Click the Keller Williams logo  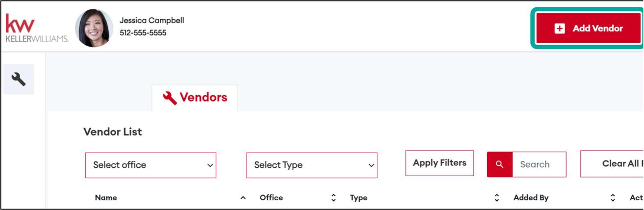(36, 28)
